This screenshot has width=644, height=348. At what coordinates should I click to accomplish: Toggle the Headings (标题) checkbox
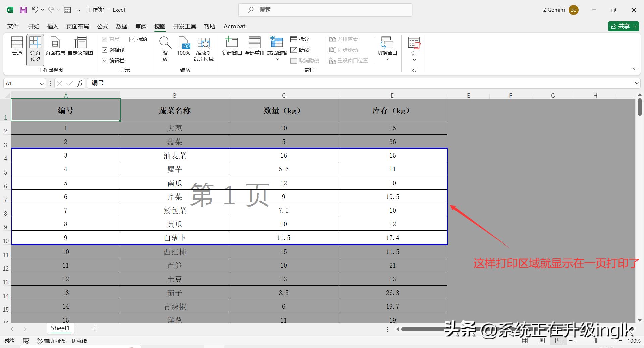pos(132,39)
